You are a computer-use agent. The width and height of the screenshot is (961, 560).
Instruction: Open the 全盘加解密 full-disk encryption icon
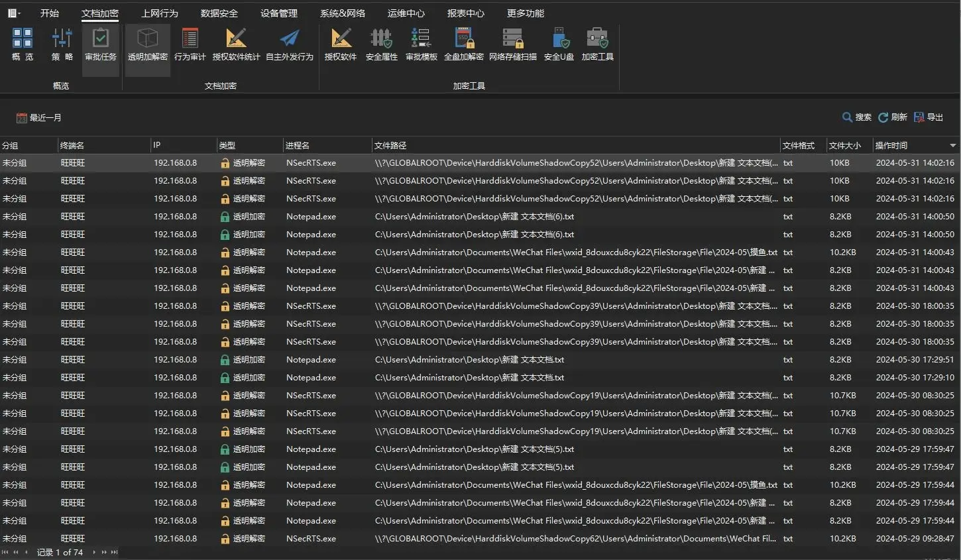click(464, 38)
